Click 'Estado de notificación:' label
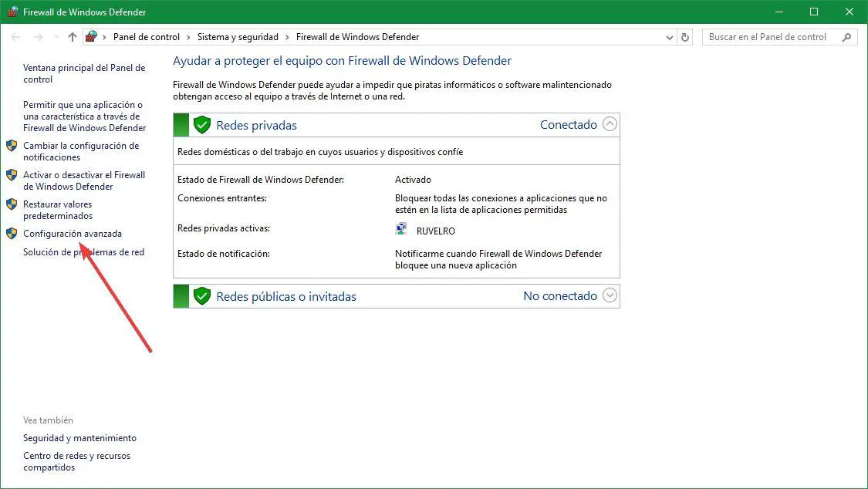The image size is (868, 489). point(224,254)
